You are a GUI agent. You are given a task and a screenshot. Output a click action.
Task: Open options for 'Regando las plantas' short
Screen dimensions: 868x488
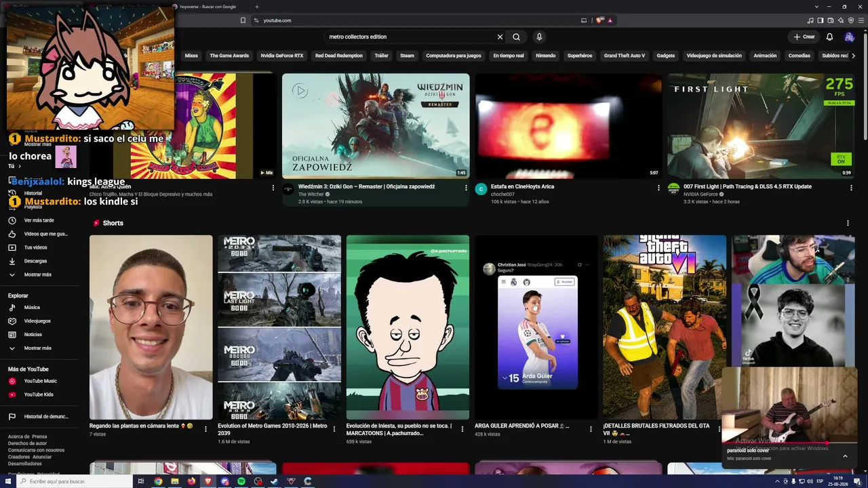coord(205,429)
